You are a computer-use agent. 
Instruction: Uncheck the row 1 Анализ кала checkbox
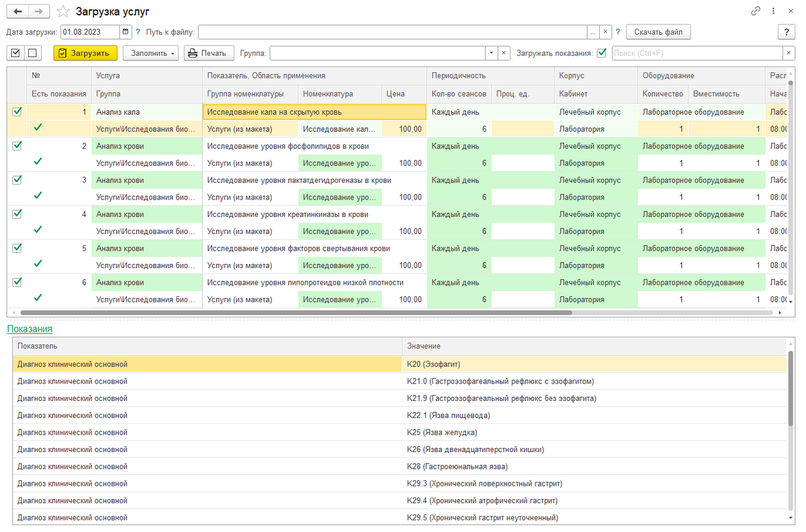(17, 112)
